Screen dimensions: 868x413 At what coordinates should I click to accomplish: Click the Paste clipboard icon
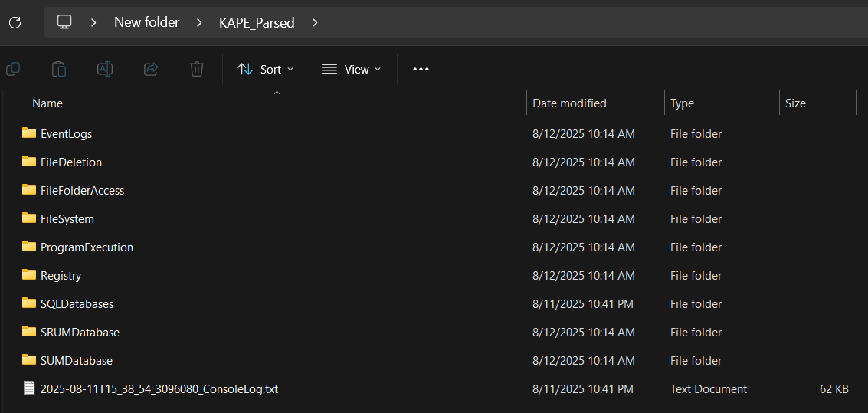tap(59, 69)
